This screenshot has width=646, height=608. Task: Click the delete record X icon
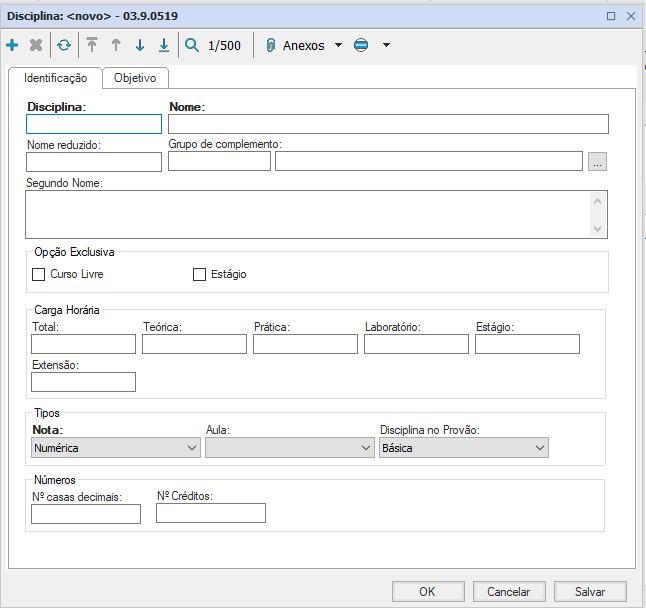36,46
